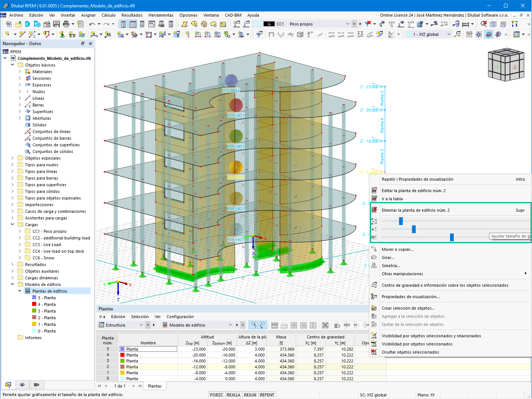Image resolution: width=532 pixels, height=399 pixels.
Task: Click the Save floppy disk icon
Action: pos(56,24)
